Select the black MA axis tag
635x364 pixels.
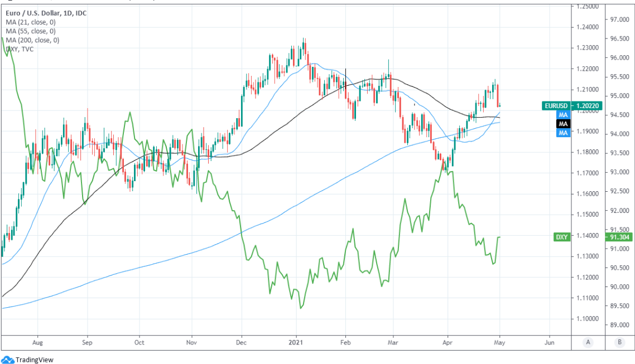coord(563,123)
